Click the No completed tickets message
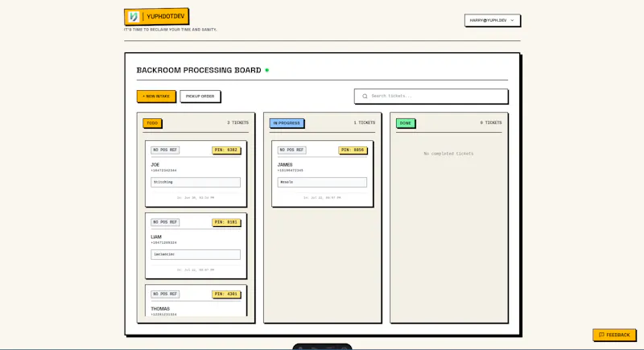This screenshot has height=350, width=644. 448,154
